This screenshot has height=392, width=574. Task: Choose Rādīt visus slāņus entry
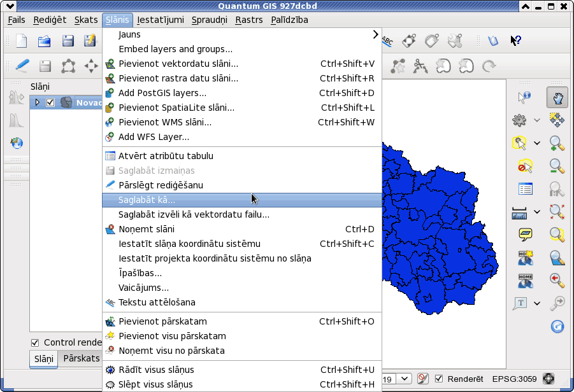point(242,370)
